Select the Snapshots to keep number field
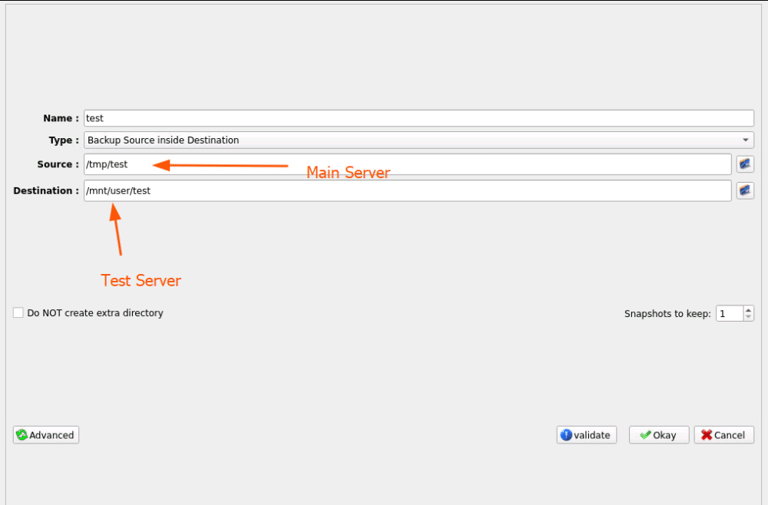This screenshot has width=768, height=505. coord(730,313)
